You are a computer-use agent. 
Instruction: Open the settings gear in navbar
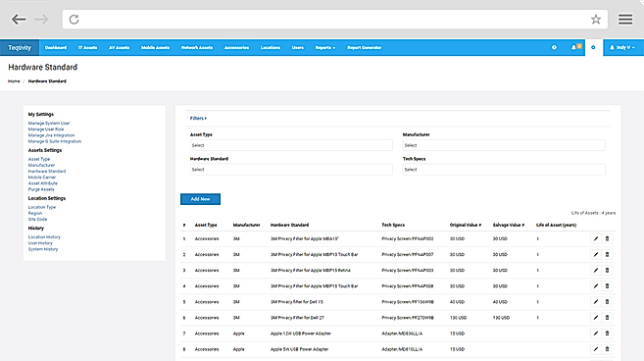(593, 48)
